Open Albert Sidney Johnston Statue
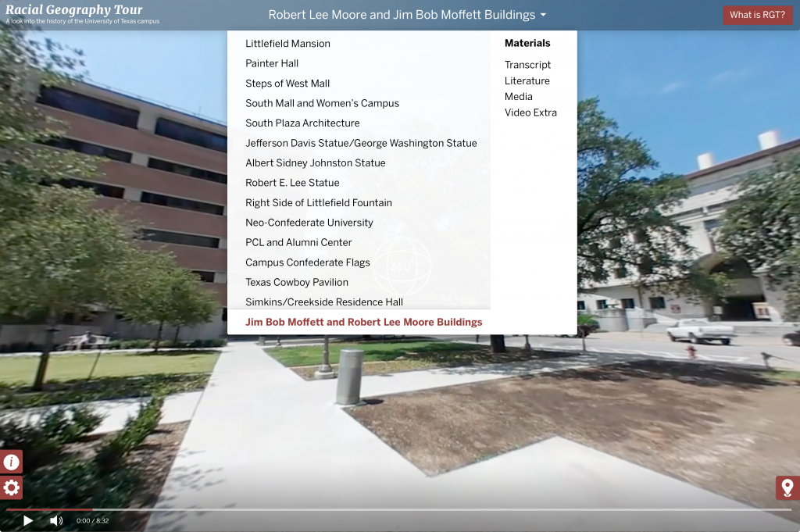The width and height of the screenshot is (800, 532). [316, 162]
